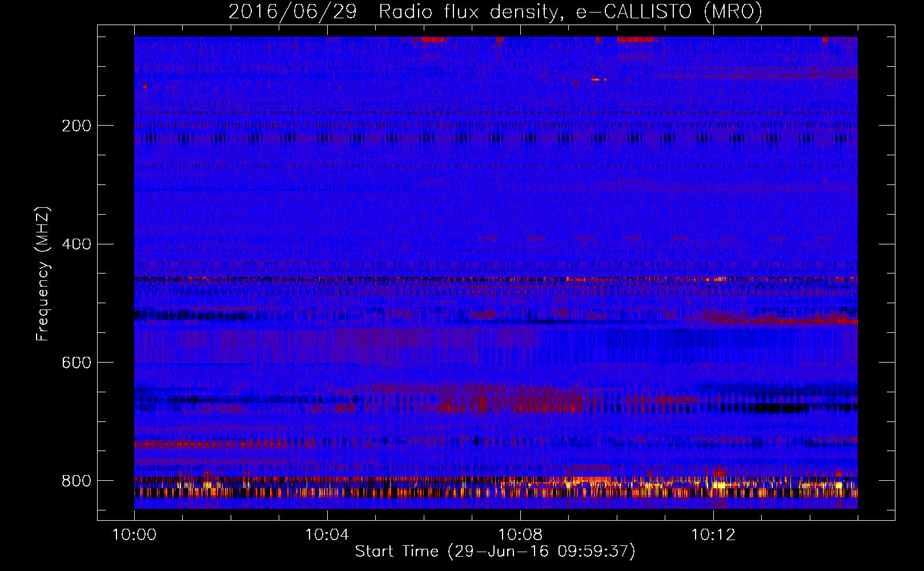924x571 pixels.
Task: Click the plot title "2016/06/29 Radio flux density, e-CALLISTO (MRO)"
Action: pos(495,11)
